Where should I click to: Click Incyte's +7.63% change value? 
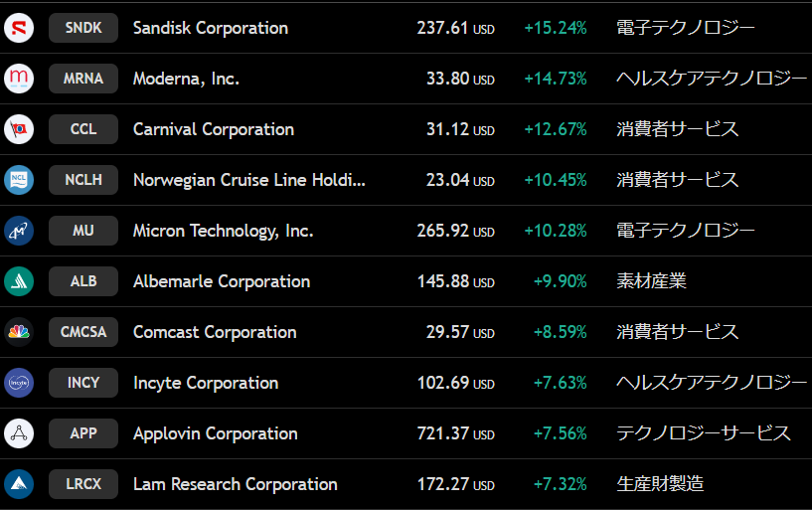[560, 383]
